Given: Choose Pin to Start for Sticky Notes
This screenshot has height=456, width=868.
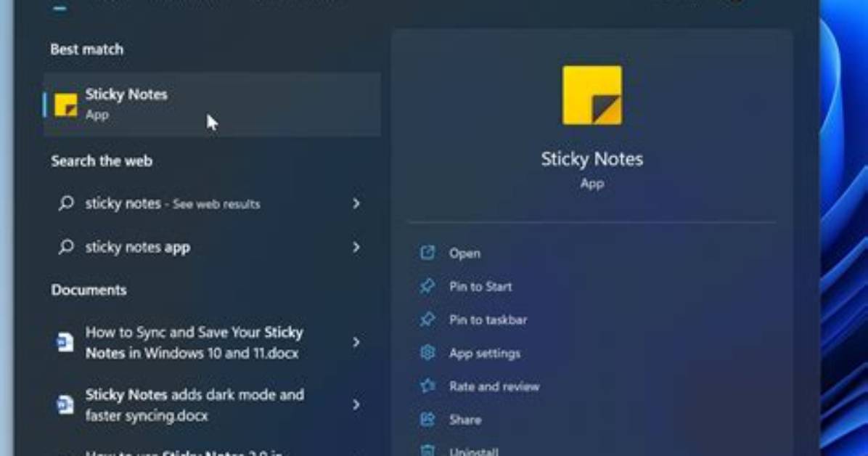Looking at the screenshot, I should pyautogui.click(x=480, y=287).
